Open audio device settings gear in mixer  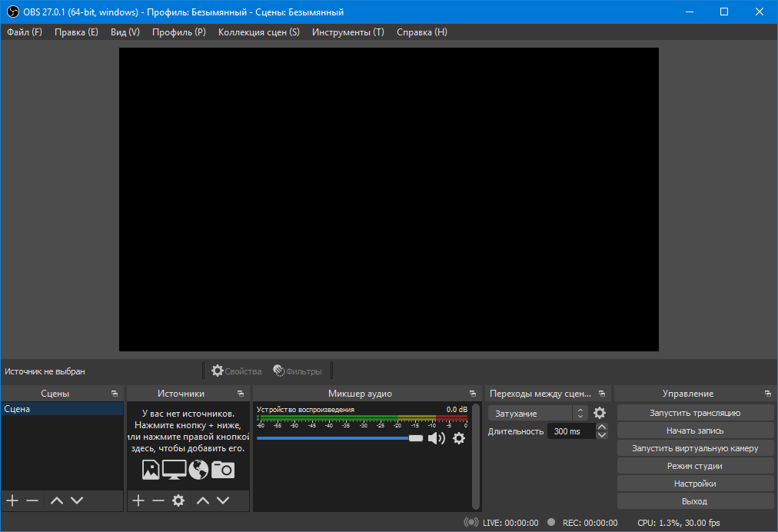click(459, 438)
